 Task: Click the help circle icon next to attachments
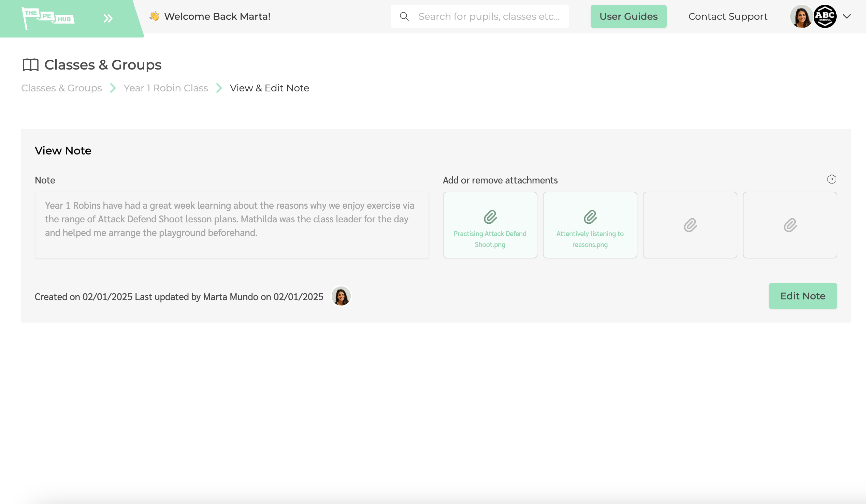pyautogui.click(x=832, y=179)
